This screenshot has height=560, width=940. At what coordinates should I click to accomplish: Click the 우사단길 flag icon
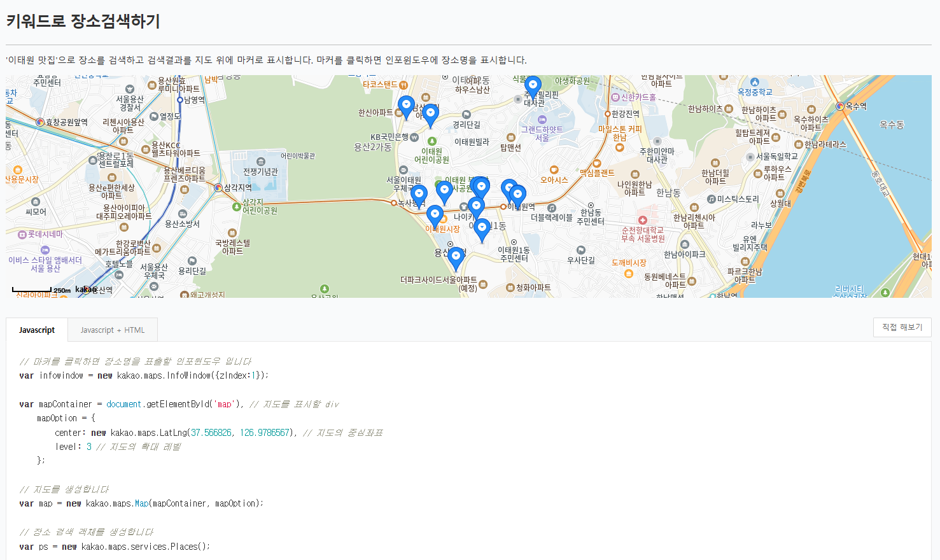(x=580, y=250)
